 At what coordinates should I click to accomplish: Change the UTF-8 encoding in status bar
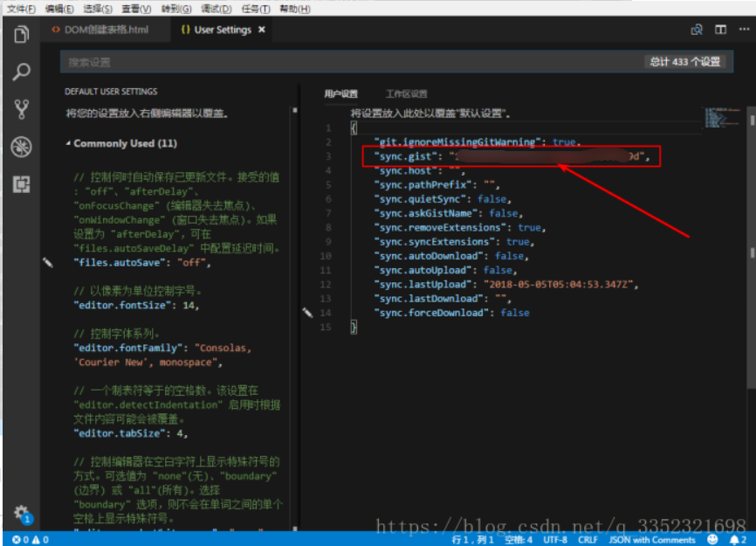555,540
